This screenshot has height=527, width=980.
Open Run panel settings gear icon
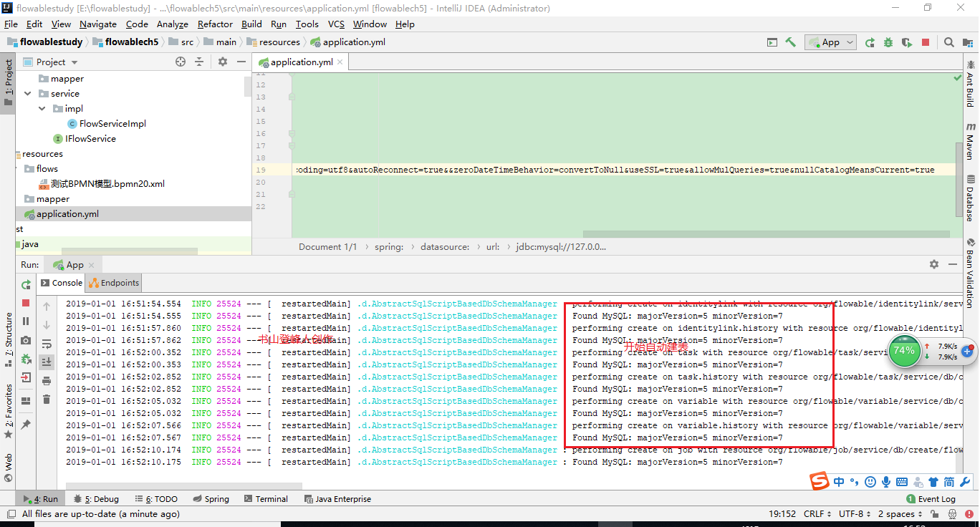coord(933,264)
